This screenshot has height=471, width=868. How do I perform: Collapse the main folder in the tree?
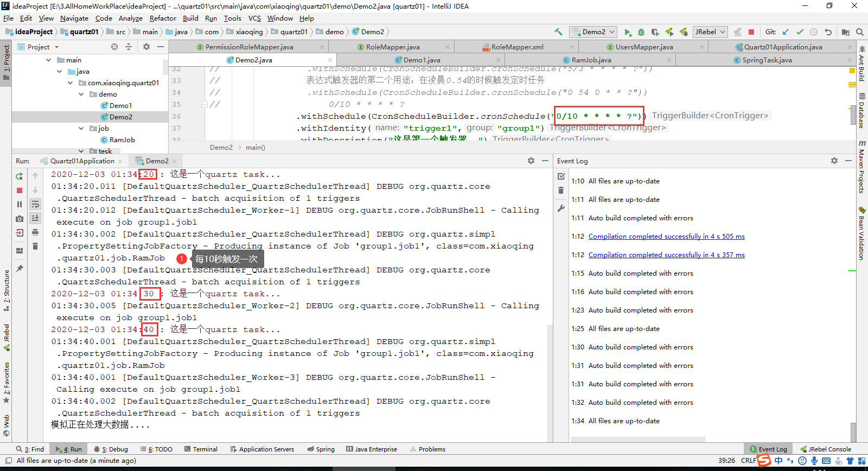pyautogui.click(x=49, y=60)
